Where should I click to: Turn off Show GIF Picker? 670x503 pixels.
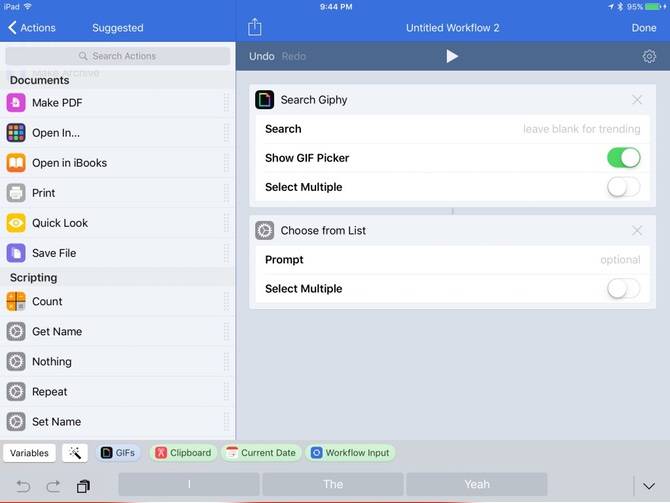point(623,158)
